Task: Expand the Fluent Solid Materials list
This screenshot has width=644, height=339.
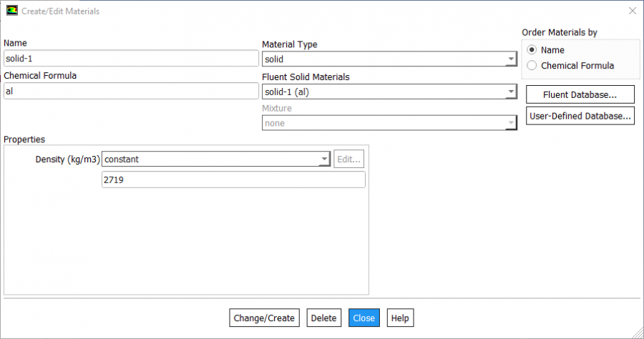Action: pos(389,92)
